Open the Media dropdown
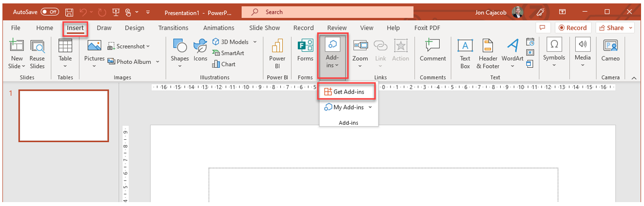This screenshot has width=644, height=206. coord(583,54)
